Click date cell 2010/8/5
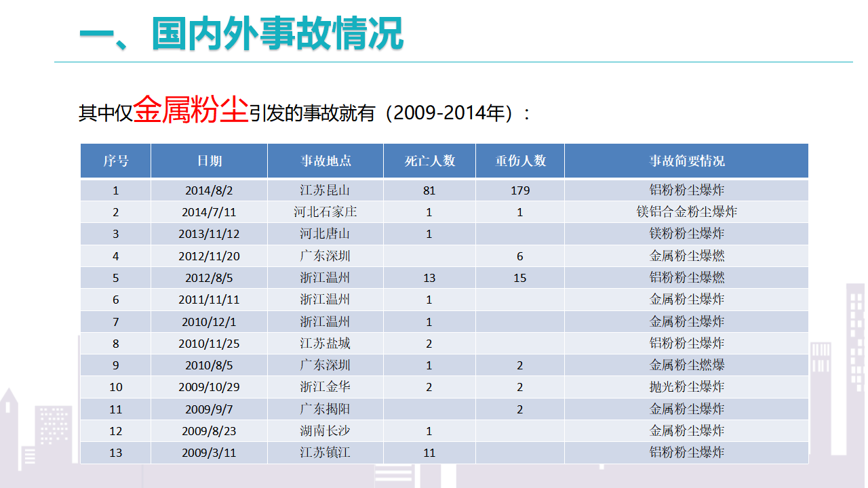 coord(210,365)
